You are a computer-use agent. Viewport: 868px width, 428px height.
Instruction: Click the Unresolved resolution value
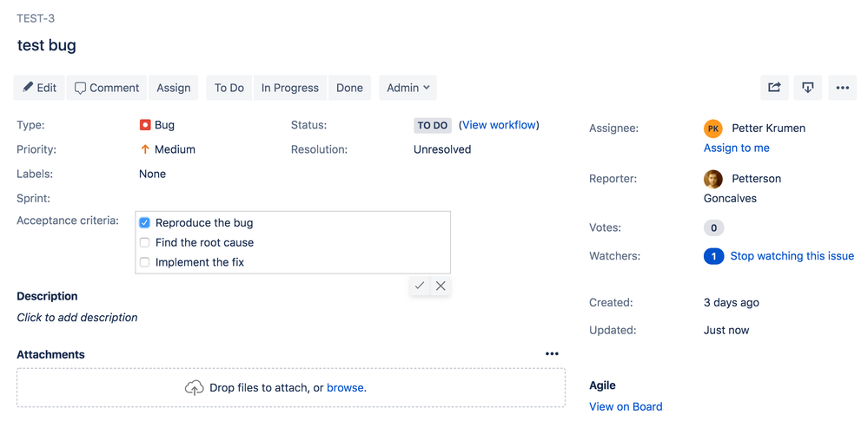pyautogui.click(x=442, y=149)
